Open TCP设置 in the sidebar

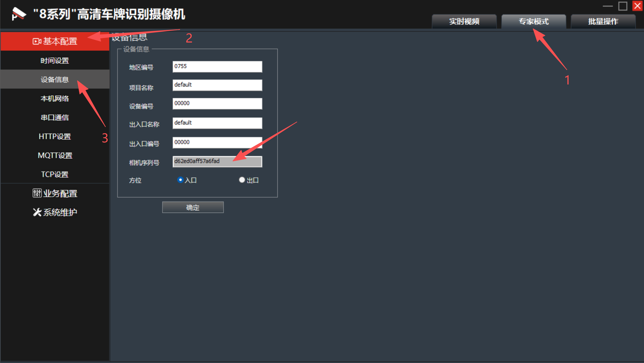coord(55,174)
